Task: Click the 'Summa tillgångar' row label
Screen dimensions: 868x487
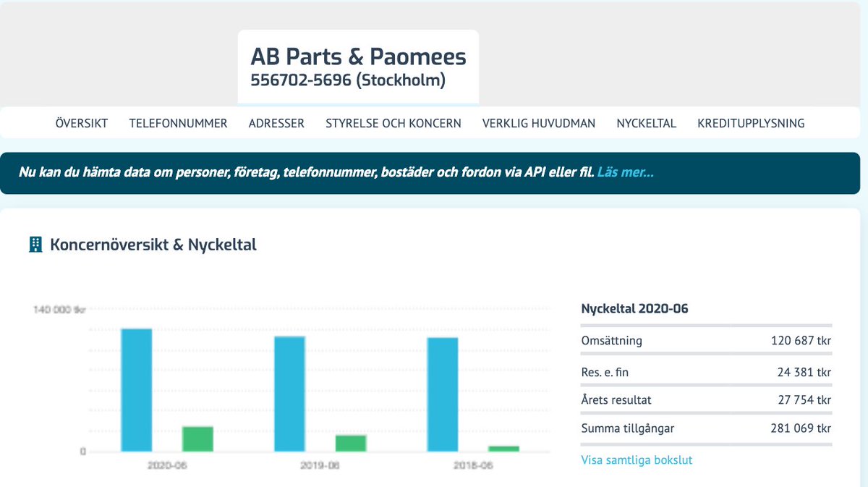Action: coord(628,428)
